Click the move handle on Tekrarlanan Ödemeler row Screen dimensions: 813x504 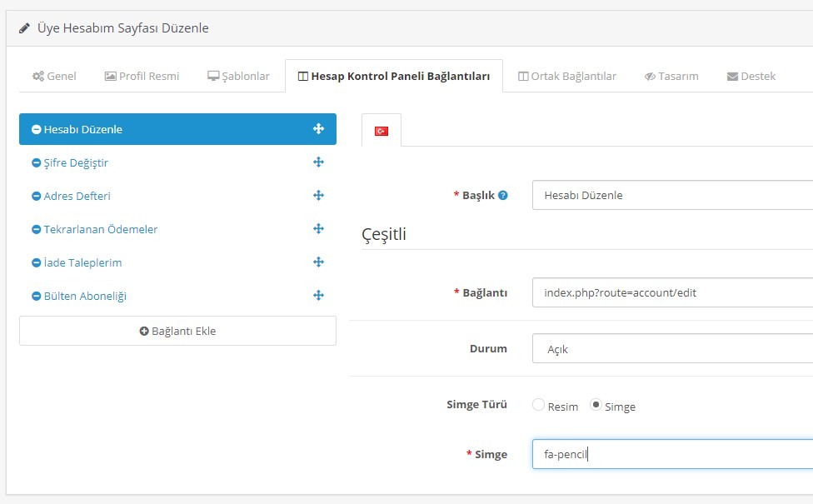point(318,228)
